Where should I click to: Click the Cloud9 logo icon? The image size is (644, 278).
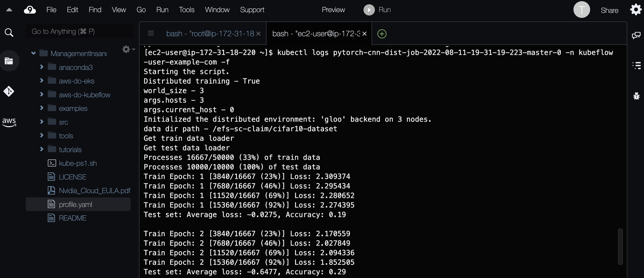click(30, 10)
